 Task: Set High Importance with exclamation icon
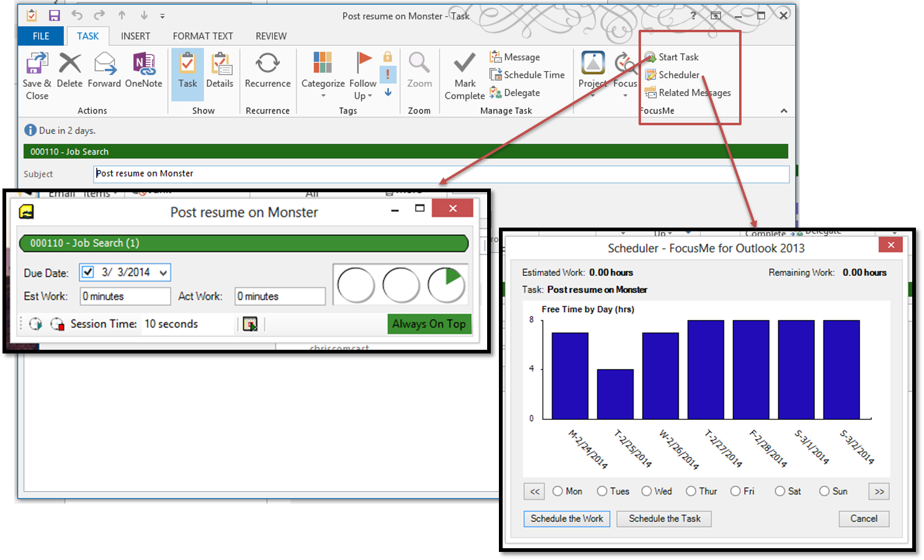click(x=388, y=74)
